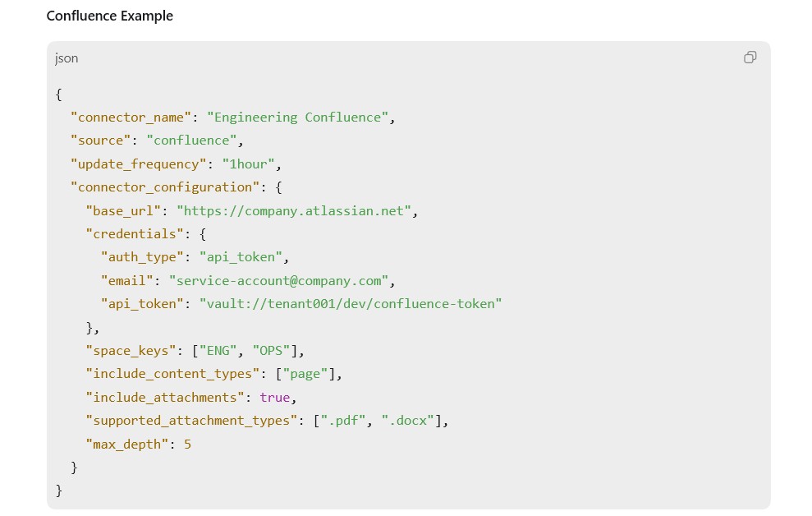The height and width of the screenshot is (516, 812).
Task: Click the "connector_configuration" key
Action: 165,187
